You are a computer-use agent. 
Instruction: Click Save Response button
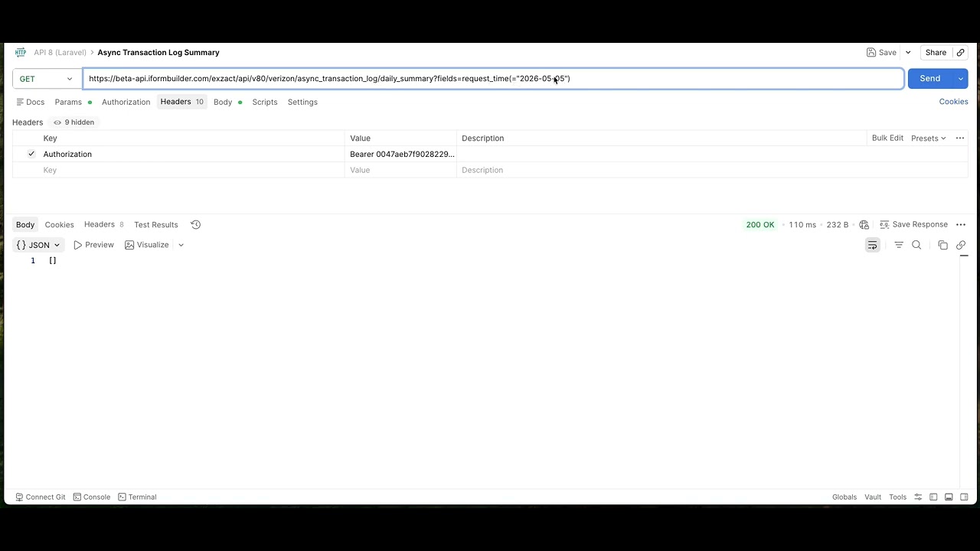[x=913, y=225]
